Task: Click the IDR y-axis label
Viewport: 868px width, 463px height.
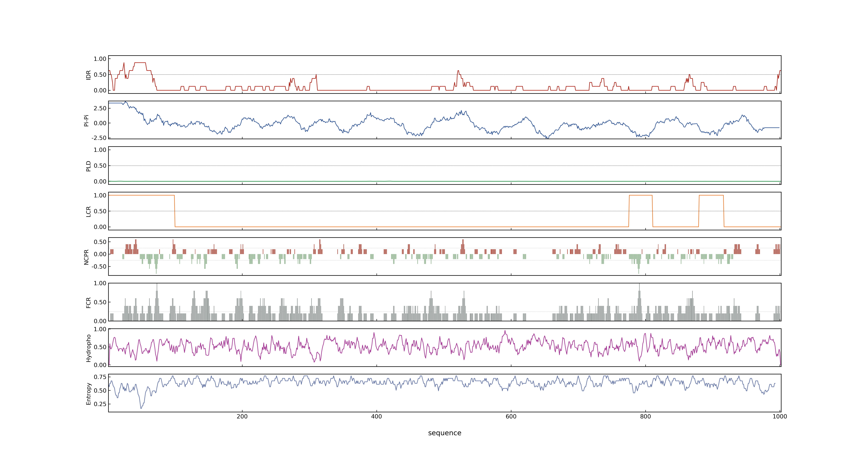Action: pos(88,75)
